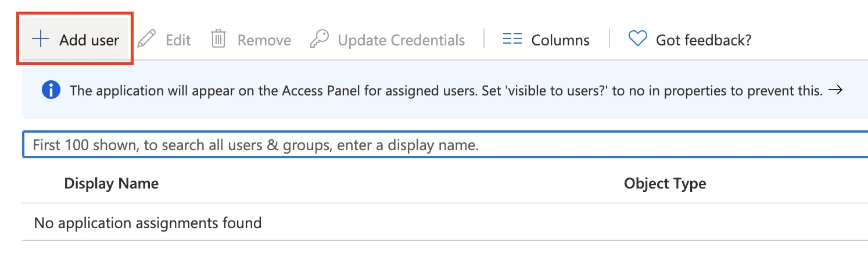This screenshot has height=263, width=868.
Task: Click the blue info icon in banner
Action: coord(51,90)
